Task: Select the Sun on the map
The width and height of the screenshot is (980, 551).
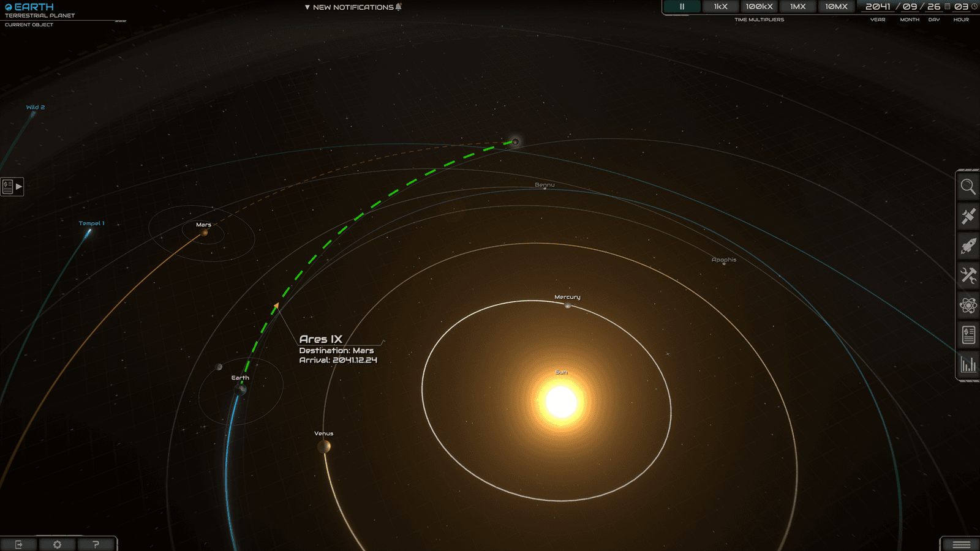Action: pos(561,402)
